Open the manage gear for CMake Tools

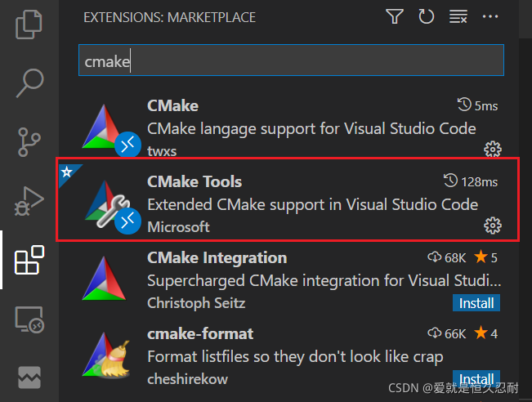coord(492,226)
